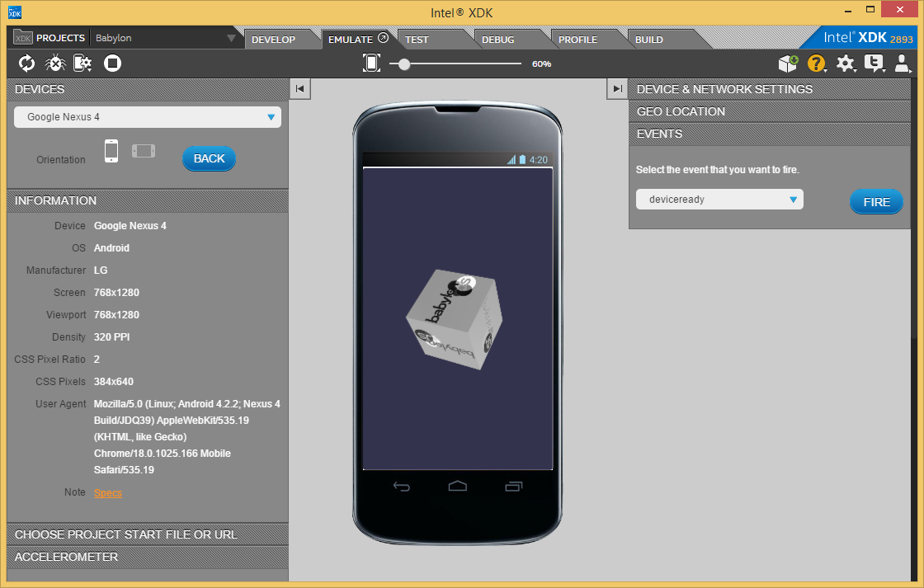Click the file settings gear icon
This screenshot has height=588, width=924.
82,63
